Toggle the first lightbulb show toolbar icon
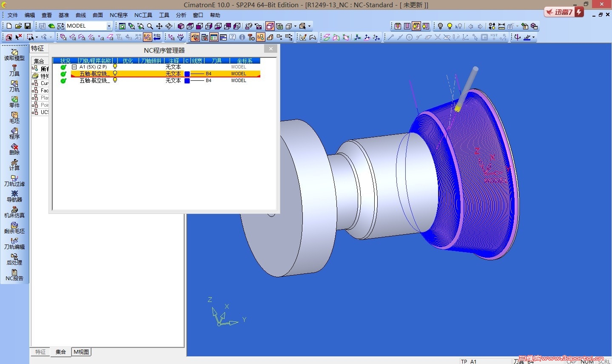 coord(440,26)
